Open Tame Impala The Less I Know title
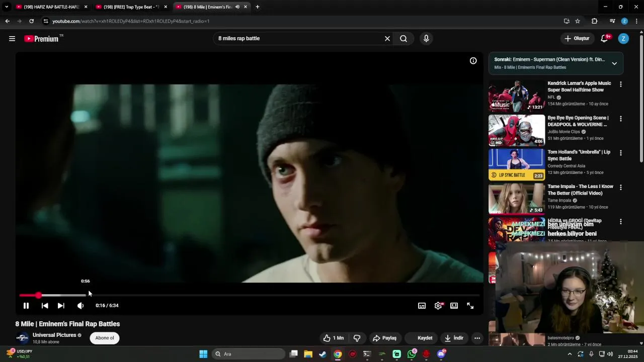This screenshot has width=644, height=362. (581, 190)
